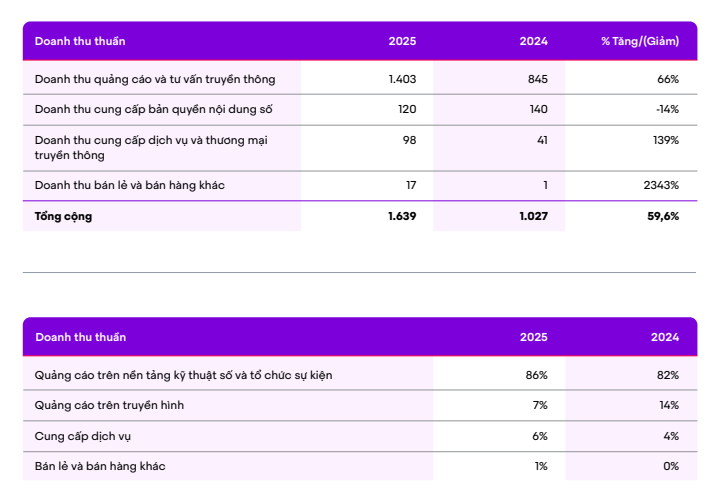Click the 139% growth cell
721x493 pixels.
coord(666,140)
